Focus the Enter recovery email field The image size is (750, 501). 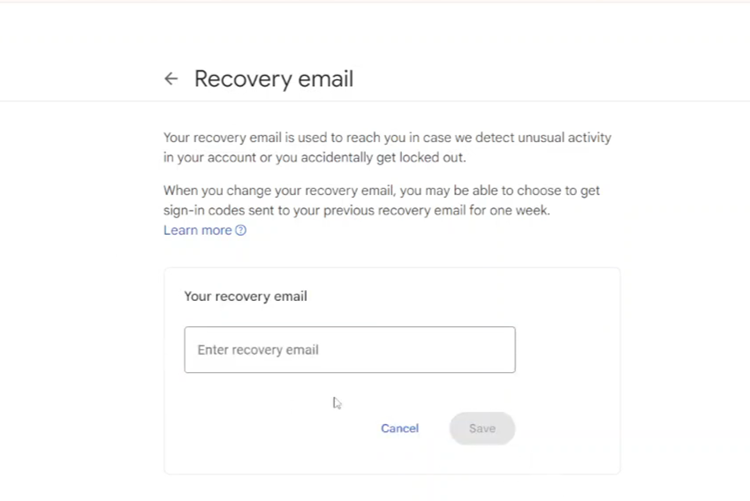pos(350,350)
